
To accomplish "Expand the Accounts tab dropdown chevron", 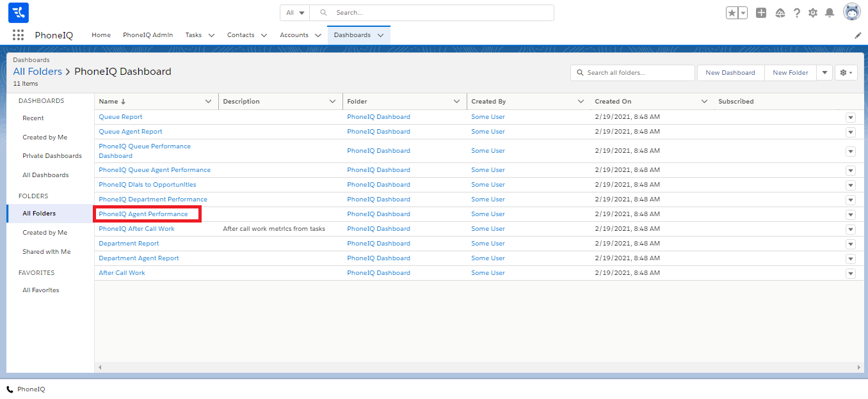I will coord(318,35).
